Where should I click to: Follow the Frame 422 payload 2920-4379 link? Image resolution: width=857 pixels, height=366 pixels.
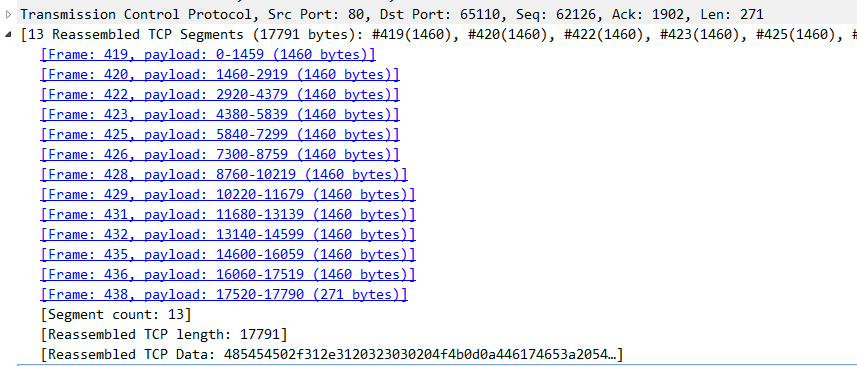point(220,95)
